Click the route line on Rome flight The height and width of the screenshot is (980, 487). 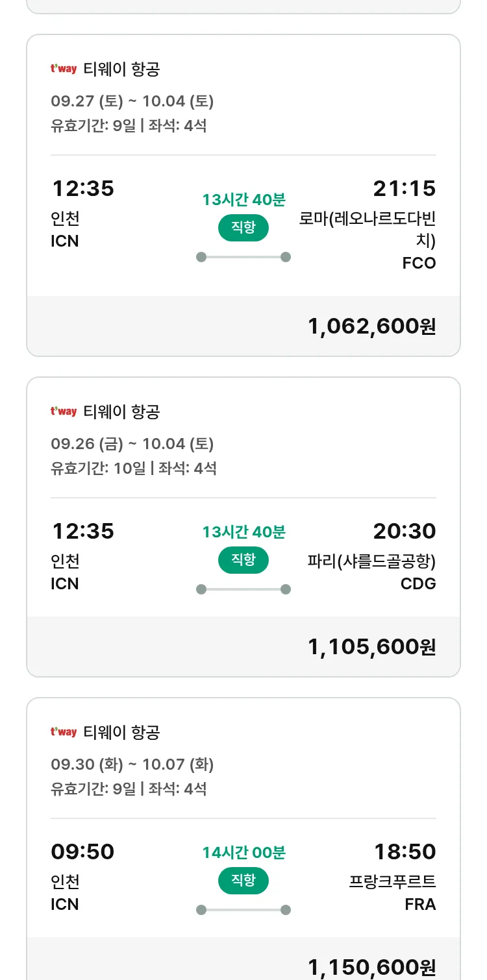pos(243,257)
